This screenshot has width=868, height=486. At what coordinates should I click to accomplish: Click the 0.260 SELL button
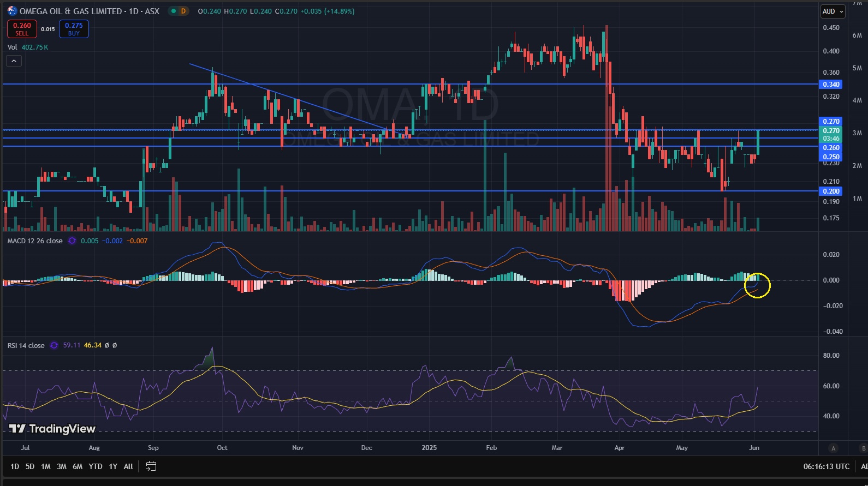[x=22, y=29]
